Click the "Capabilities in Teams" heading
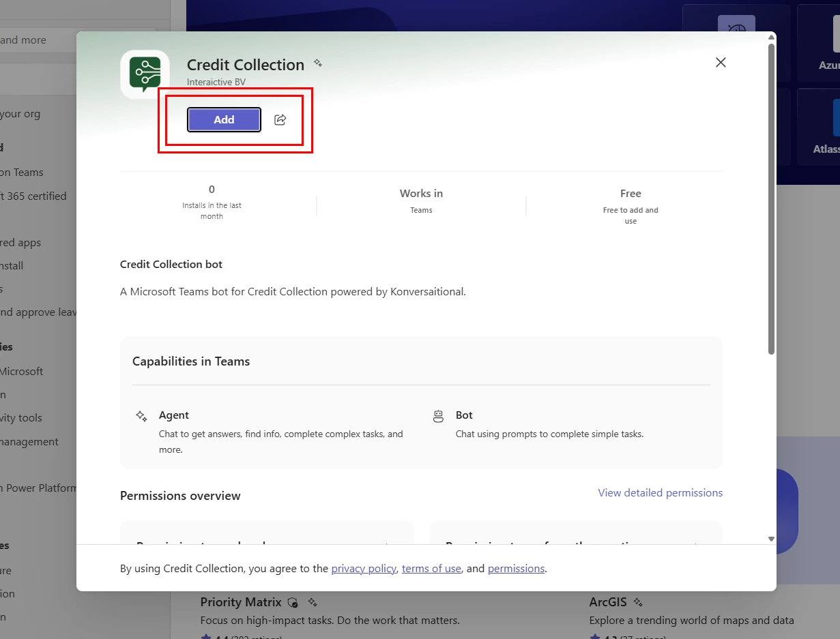This screenshot has width=840, height=639. point(191,361)
